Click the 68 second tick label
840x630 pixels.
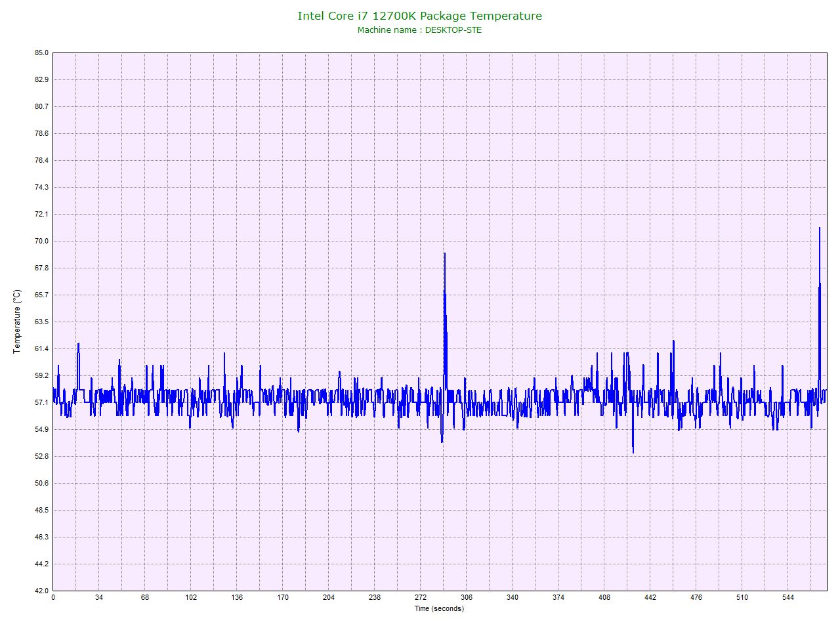(144, 597)
